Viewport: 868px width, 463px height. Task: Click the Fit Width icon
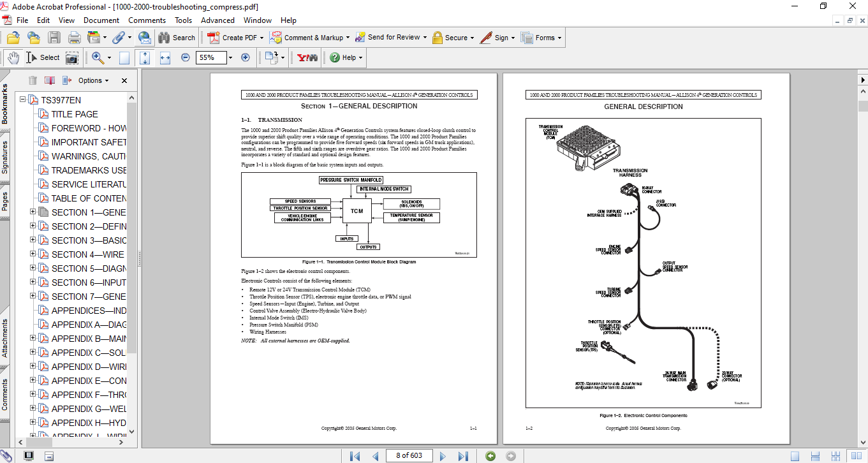pos(165,57)
